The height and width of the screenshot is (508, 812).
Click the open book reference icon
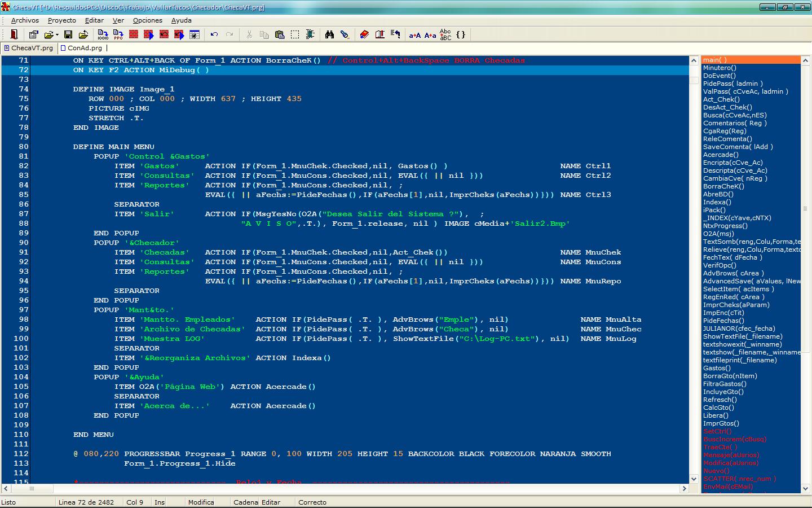pos(380,34)
